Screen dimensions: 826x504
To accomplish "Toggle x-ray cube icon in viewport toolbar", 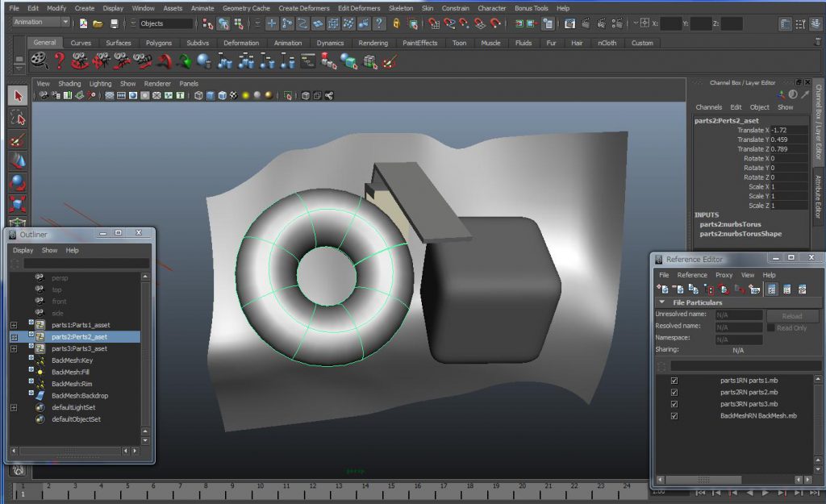I will (x=306, y=96).
